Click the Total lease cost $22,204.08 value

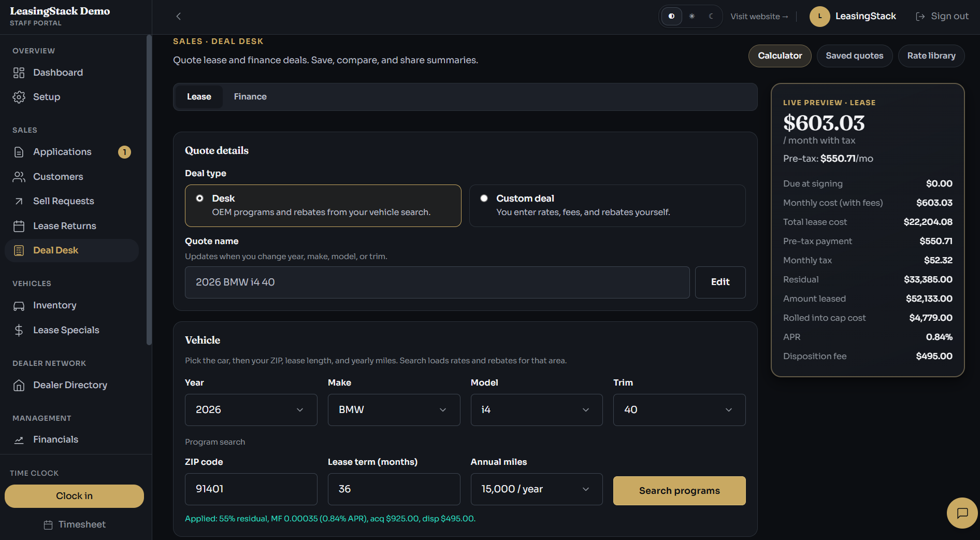coord(928,222)
